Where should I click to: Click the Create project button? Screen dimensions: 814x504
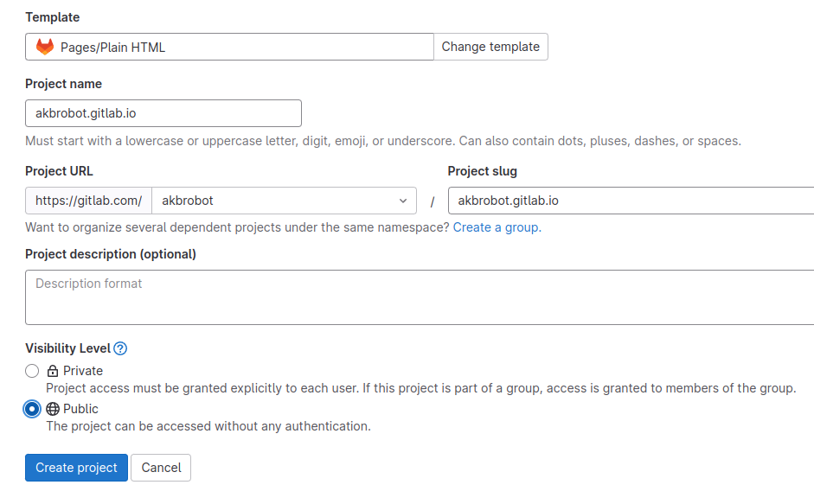click(x=76, y=467)
